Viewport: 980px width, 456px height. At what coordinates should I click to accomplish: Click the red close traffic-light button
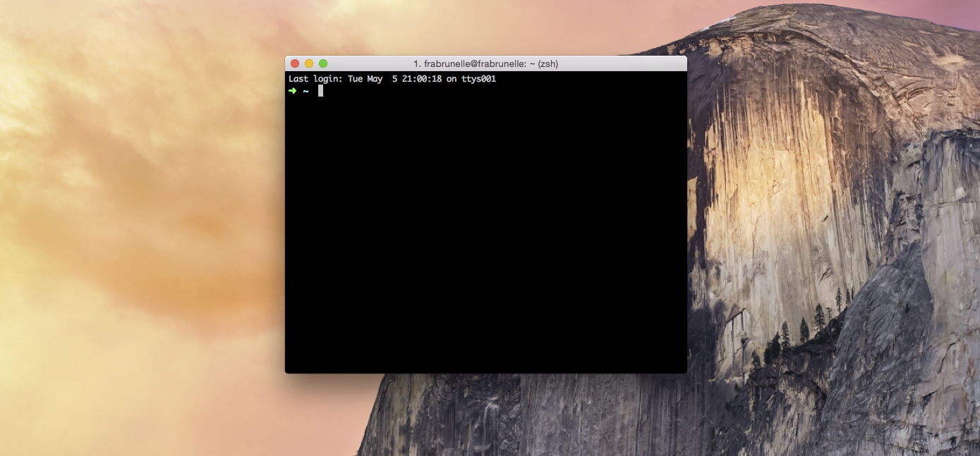coord(294,63)
